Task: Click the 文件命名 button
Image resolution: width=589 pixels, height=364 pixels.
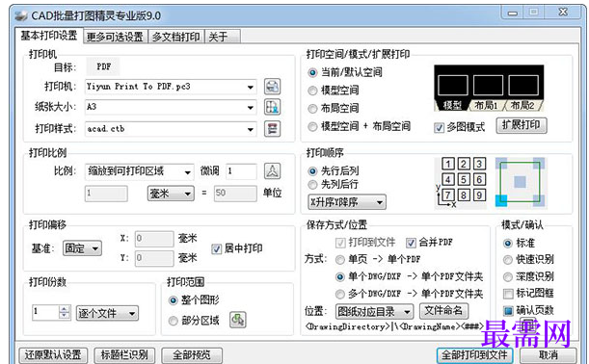Action: click(x=443, y=310)
